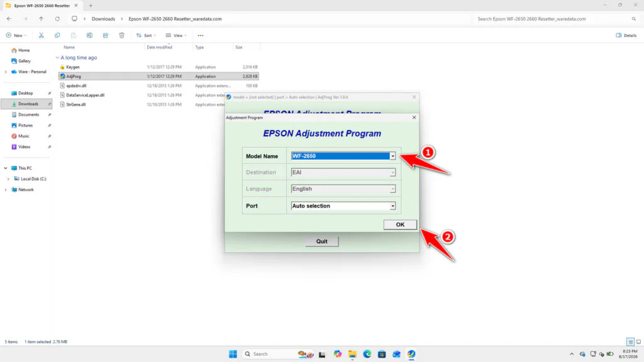The image size is (644, 362).
Task: Show hidden system tray icons
Action: 571,354
